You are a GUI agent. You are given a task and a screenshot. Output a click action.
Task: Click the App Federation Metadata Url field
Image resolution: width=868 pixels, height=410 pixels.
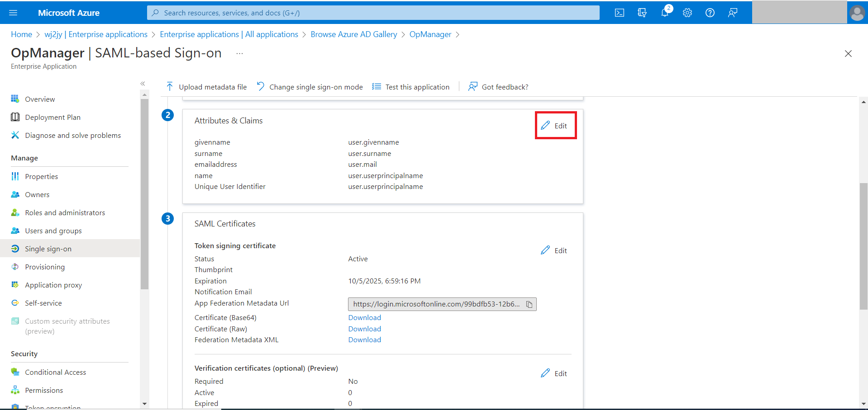coord(442,304)
